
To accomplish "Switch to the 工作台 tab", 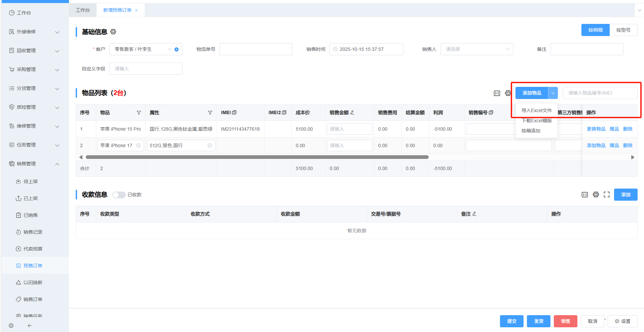I will coord(83,10).
